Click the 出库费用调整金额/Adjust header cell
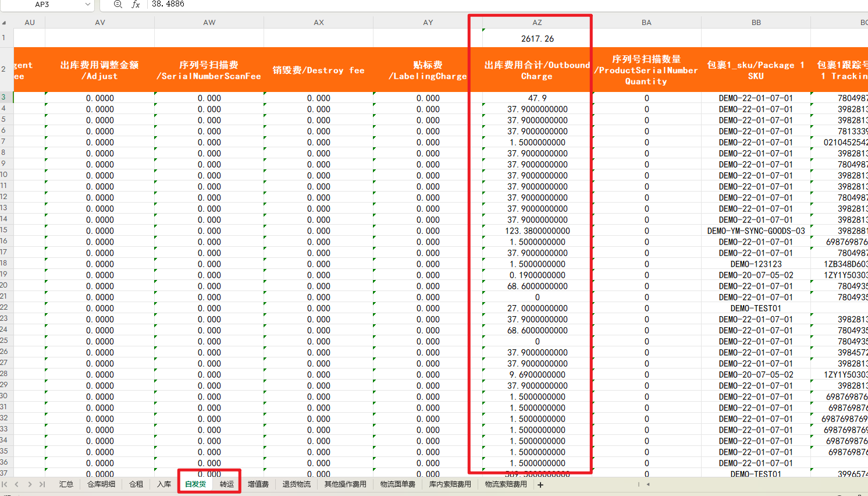 100,70
